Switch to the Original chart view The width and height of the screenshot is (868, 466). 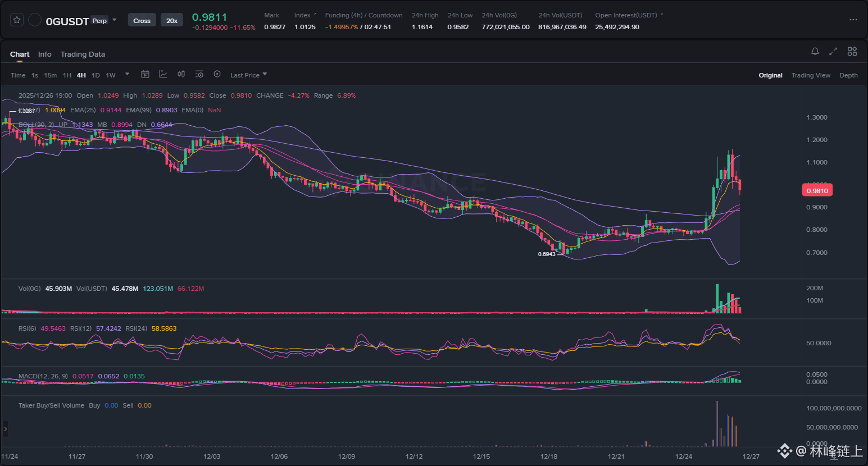click(x=770, y=75)
